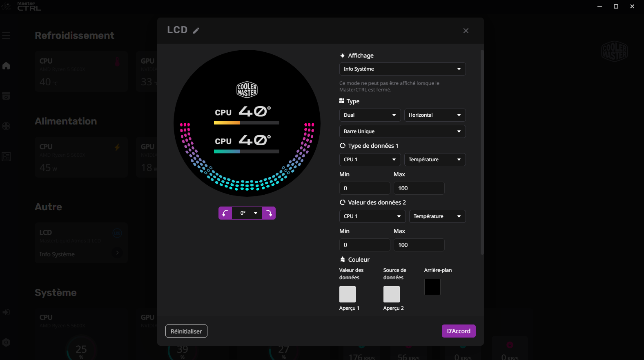644x360 pixels.
Task: Select the Aperçu 1 data value color swatch
Action: point(348,294)
